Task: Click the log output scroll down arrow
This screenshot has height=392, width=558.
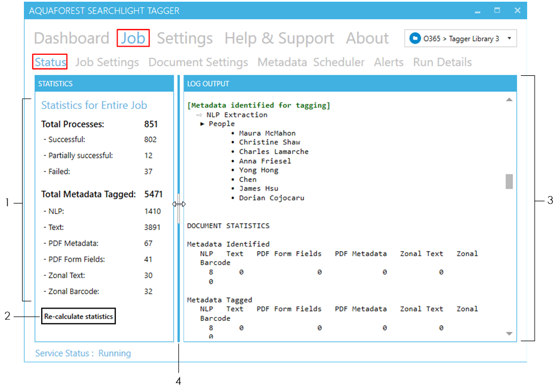Action: (x=509, y=333)
